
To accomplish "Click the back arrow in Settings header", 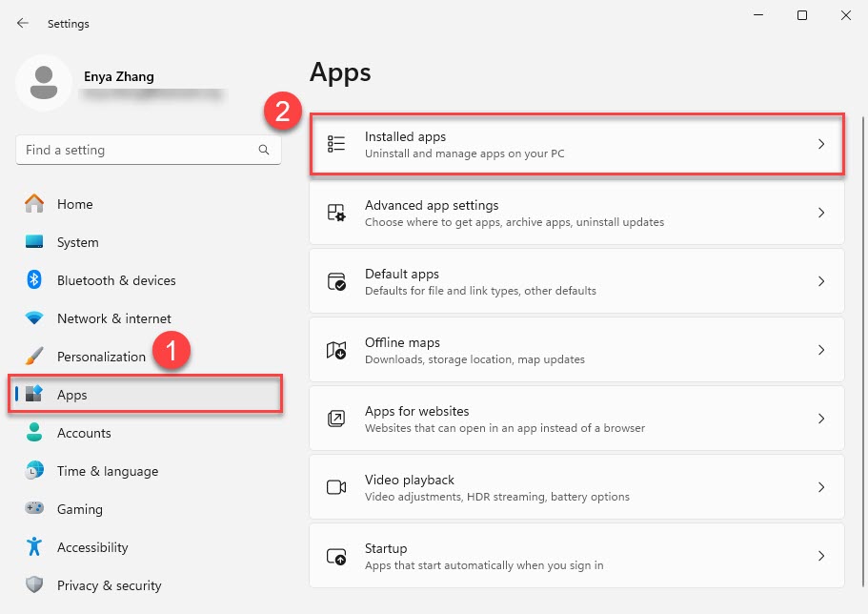I will click(x=23, y=23).
